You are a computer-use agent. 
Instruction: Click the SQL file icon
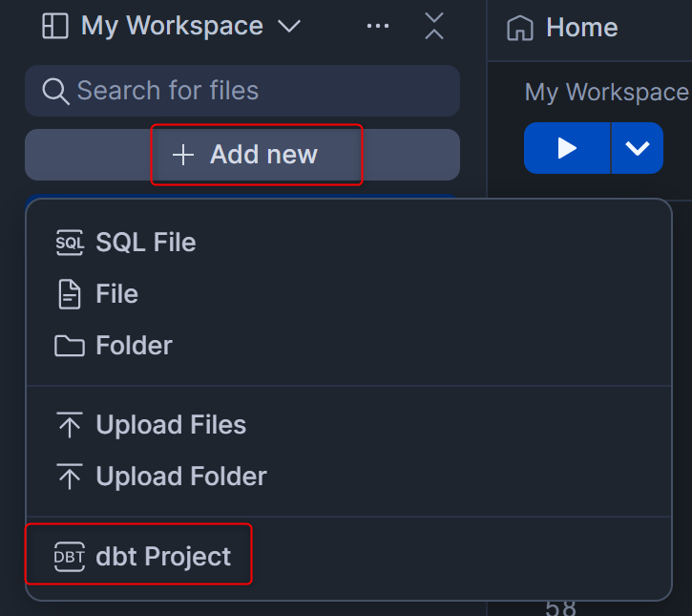click(x=70, y=243)
